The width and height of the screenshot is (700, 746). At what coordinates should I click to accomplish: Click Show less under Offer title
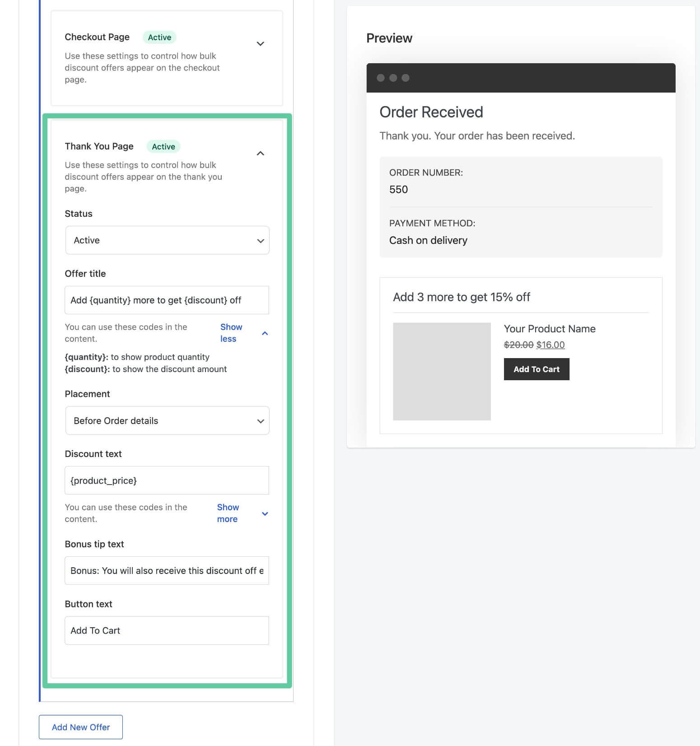tap(231, 333)
